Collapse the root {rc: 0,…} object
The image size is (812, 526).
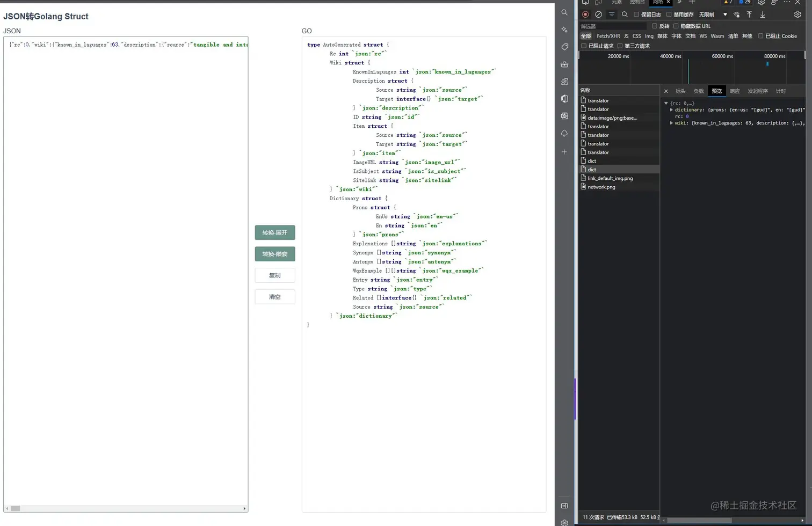tap(666, 103)
